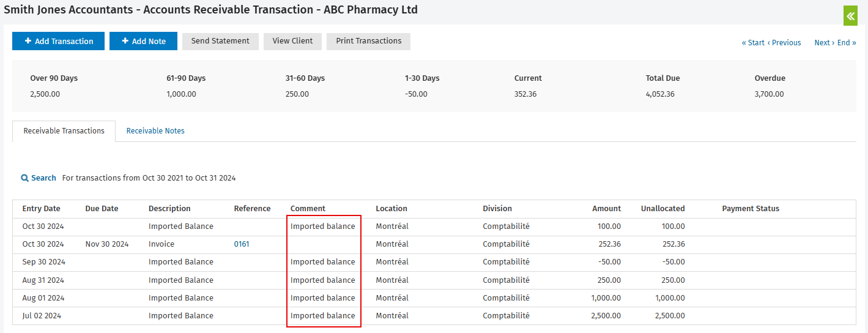The height and width of the screenshot is (333, 868).
Task: Click the magnifier Search icon
Action: (x=24, y=178)
